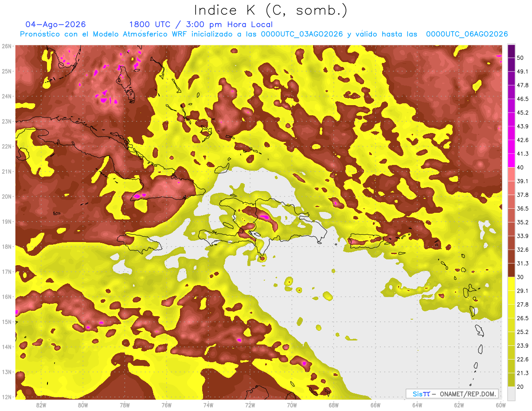Image resolution: width=532 pixels, height=411 pixels.
Task: Click the colorbar value "31.3"
Action: [522, 263]
